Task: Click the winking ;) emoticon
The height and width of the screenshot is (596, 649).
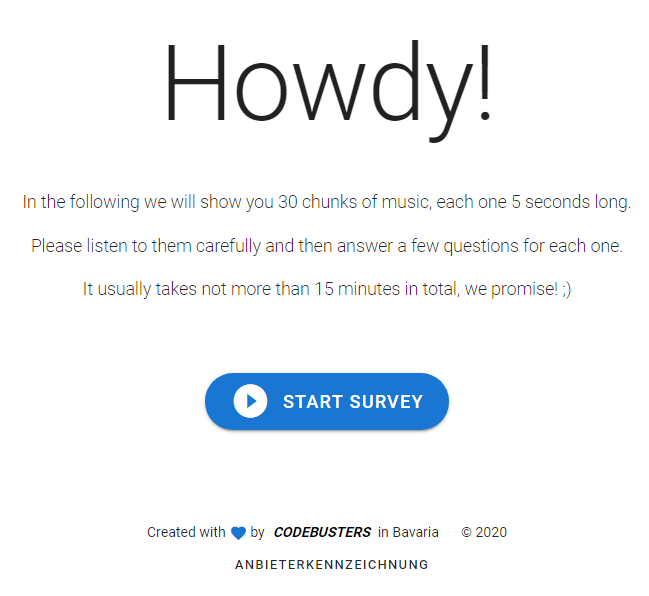Action: [x=567, y=289]
